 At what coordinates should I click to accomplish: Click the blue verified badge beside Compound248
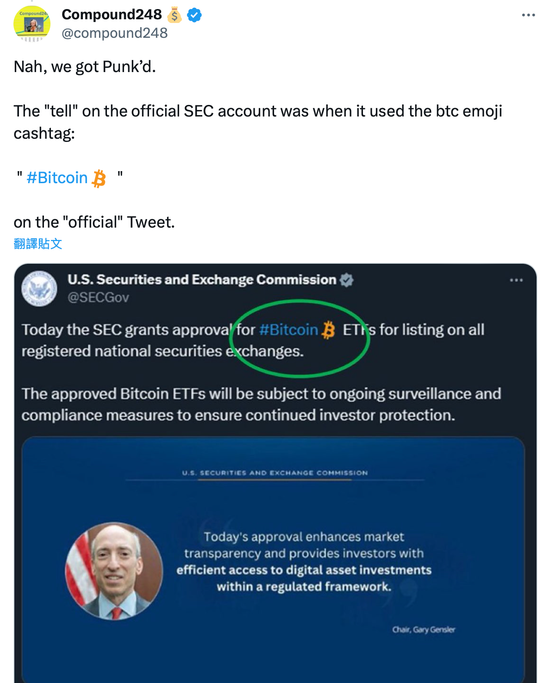194,15
